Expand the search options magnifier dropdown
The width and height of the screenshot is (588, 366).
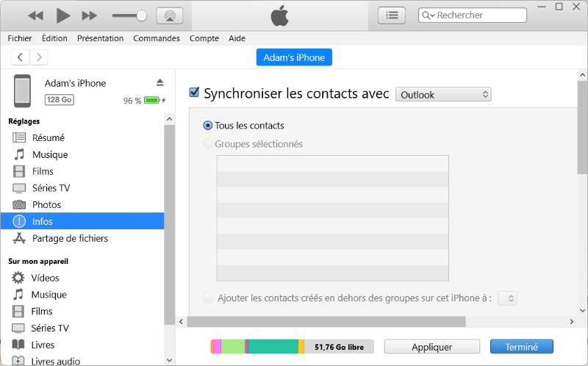click(428, 15)
